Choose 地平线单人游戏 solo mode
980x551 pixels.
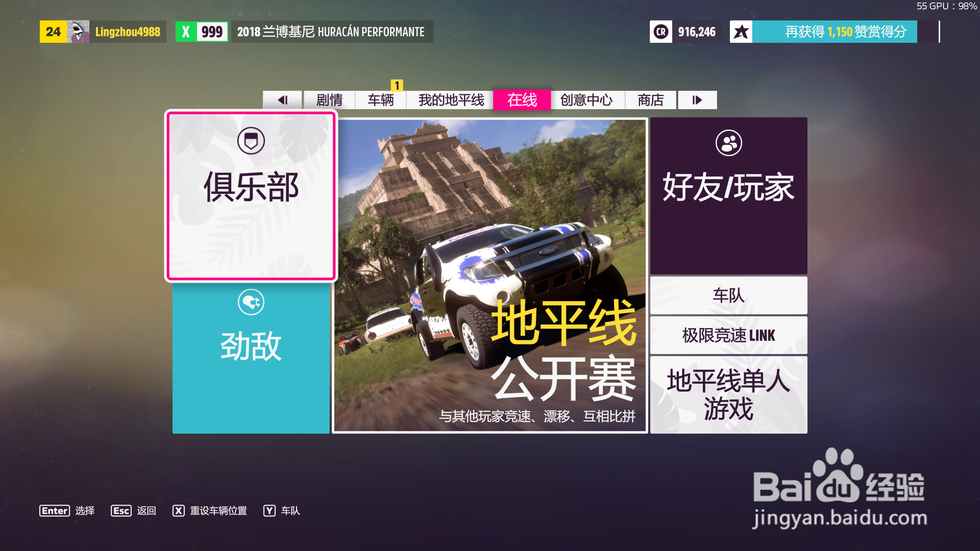click(728, 395)
